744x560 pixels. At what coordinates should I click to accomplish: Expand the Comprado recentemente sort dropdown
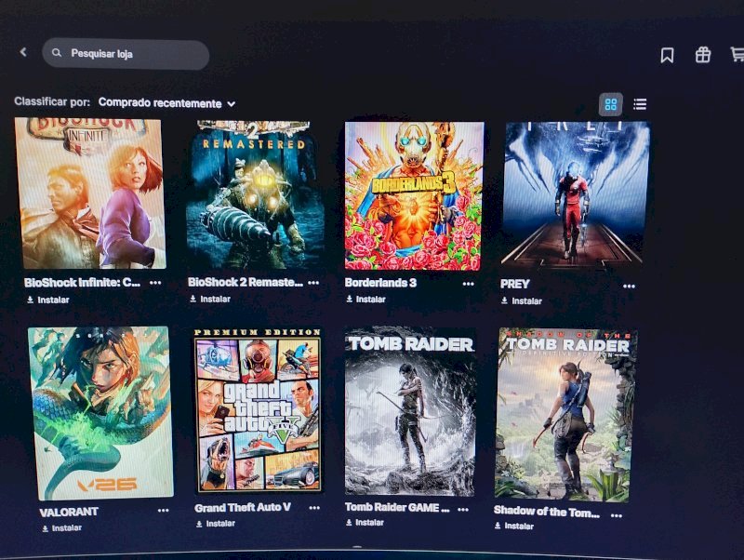click(x=166, y=103)
